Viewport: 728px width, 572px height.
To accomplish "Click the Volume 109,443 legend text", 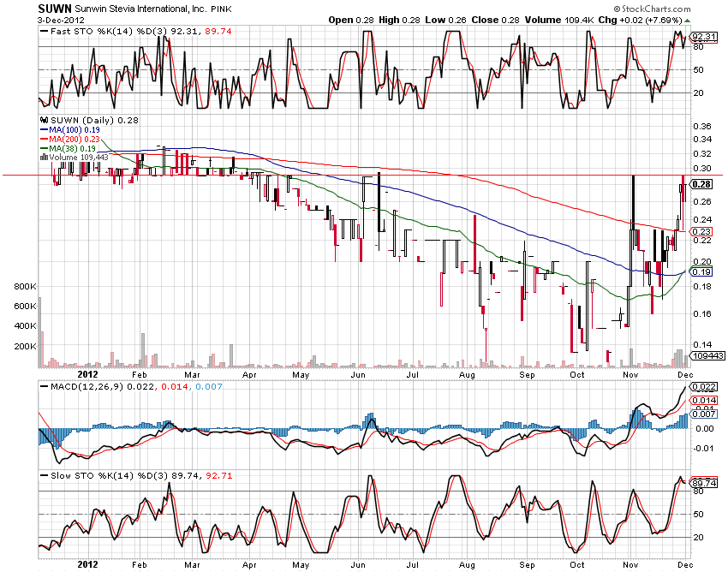I will coord(79,158).
